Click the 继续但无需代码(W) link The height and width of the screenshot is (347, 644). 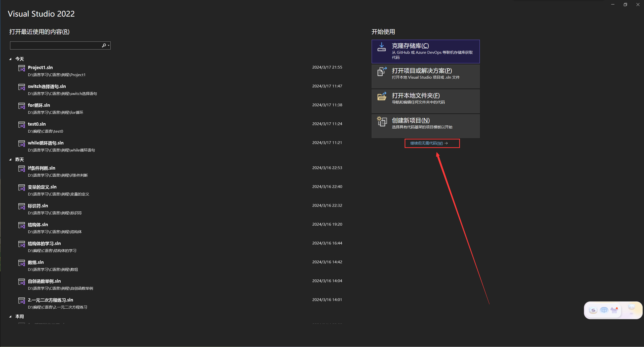click(429, 143)
